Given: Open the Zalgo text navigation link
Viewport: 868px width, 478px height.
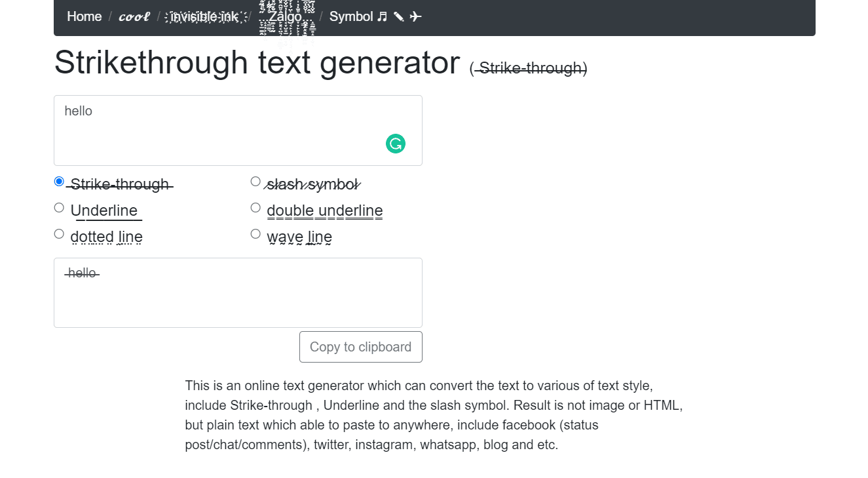Looking at the screenshot, I should pos(286,16).
